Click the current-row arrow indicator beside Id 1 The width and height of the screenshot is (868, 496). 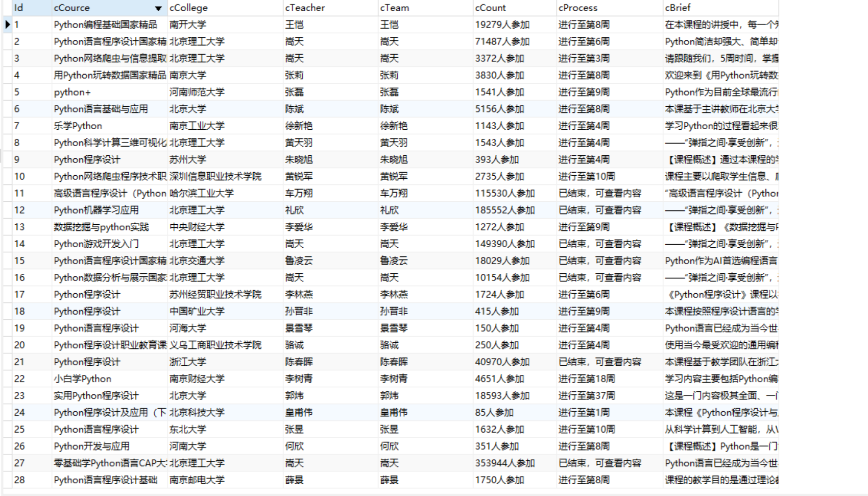tap(7, 25)
